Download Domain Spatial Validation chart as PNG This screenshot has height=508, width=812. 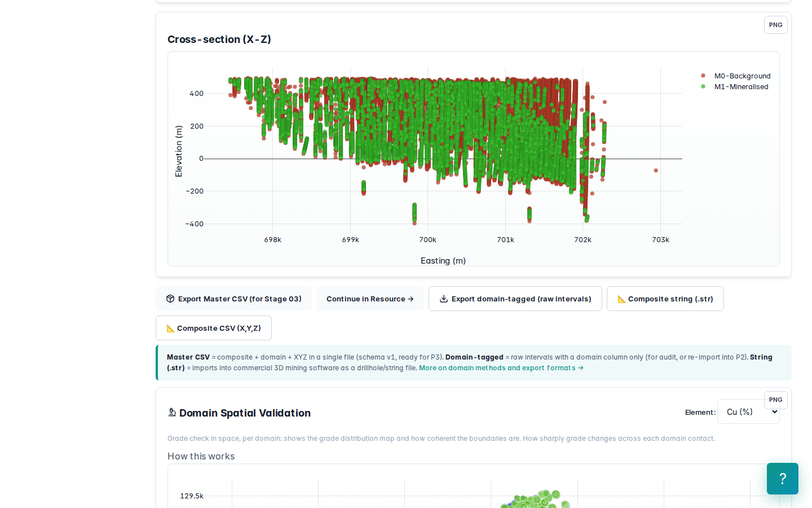pos(775,400)
